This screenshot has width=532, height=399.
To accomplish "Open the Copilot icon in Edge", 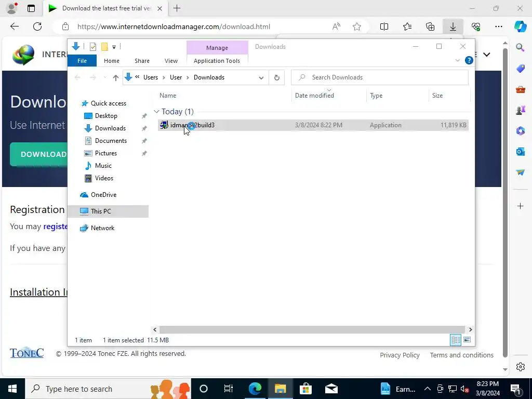I will (520, 26).
